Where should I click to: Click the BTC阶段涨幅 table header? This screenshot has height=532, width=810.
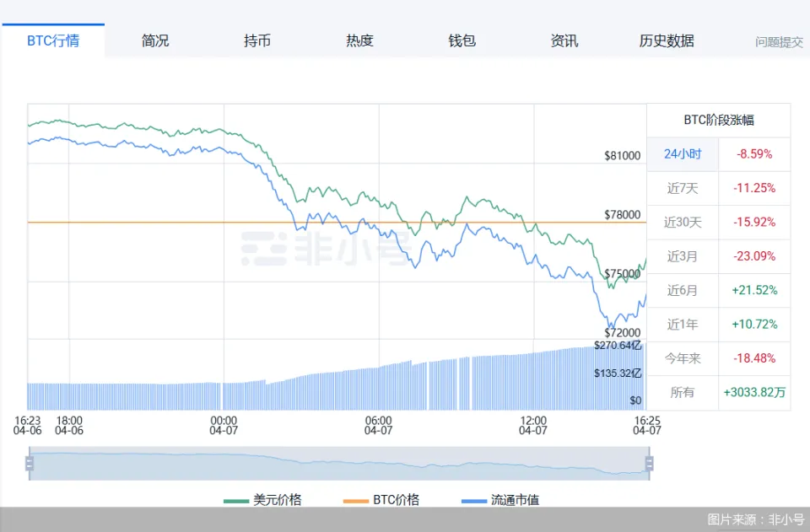click(719, 121)
